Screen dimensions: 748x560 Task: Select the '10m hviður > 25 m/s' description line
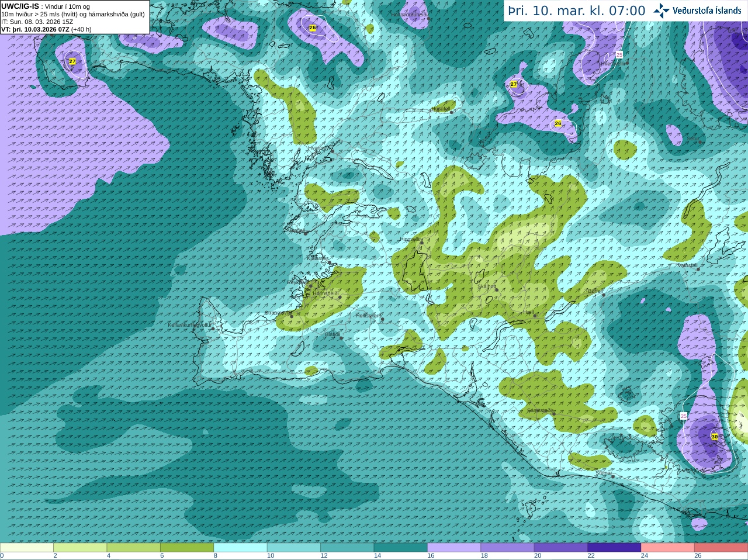point(73,14)
